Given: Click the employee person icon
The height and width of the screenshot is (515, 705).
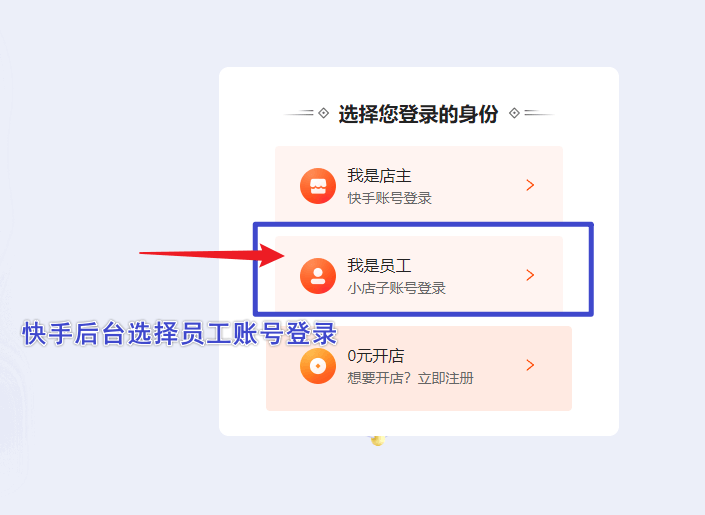Looking at the screenshot, I should (x=318, y=276).
